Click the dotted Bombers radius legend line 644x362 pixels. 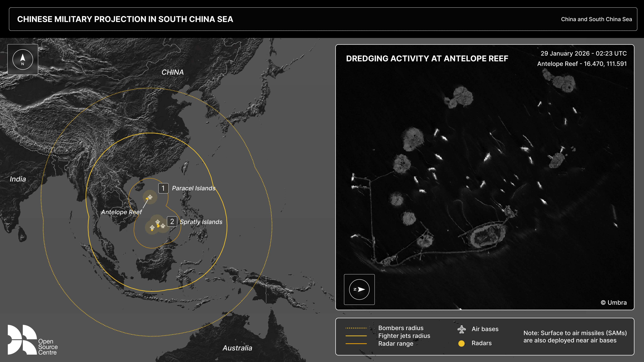[x=356, y=328]
